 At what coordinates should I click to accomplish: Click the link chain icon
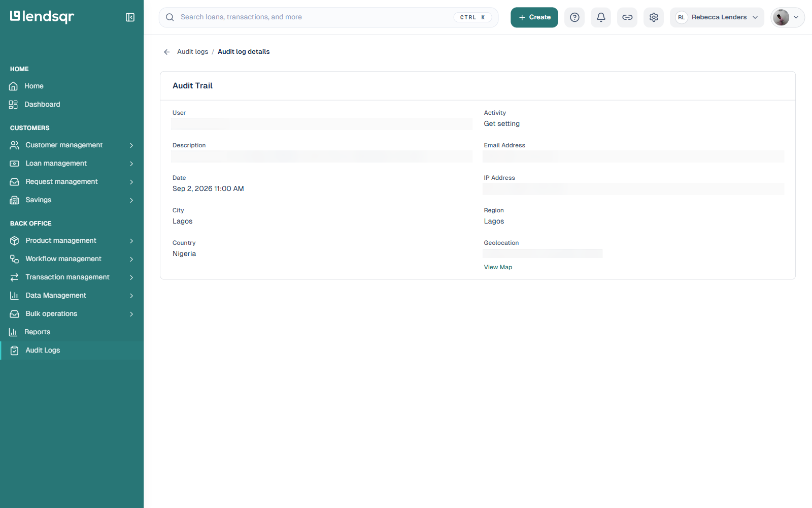(627, 17)
